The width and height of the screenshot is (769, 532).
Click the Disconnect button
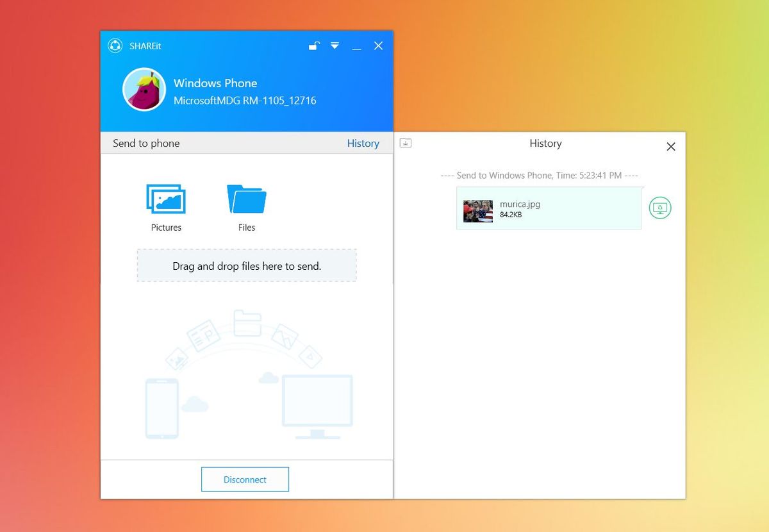(x=245, y=479)
